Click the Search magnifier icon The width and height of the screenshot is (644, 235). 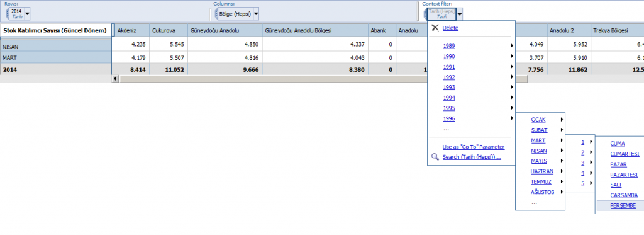(x=435, y=157)
